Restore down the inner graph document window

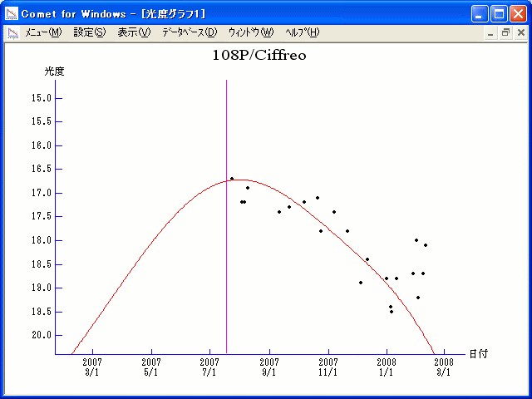(x=505, y=32)
